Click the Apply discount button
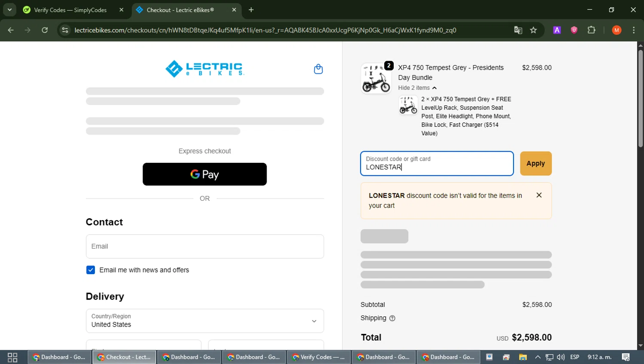The width and height of the screenshot is (644, 364). pyautogui.click(x=535, y=163)
